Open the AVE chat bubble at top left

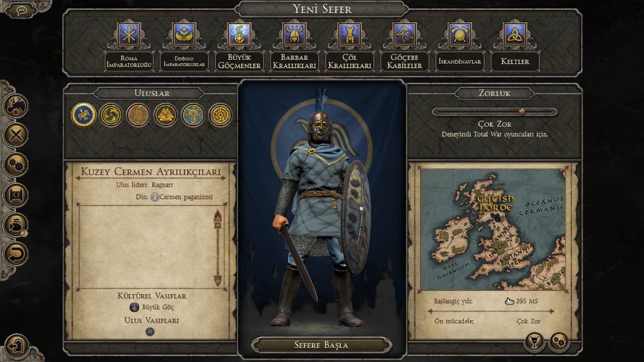pos(22,10)
